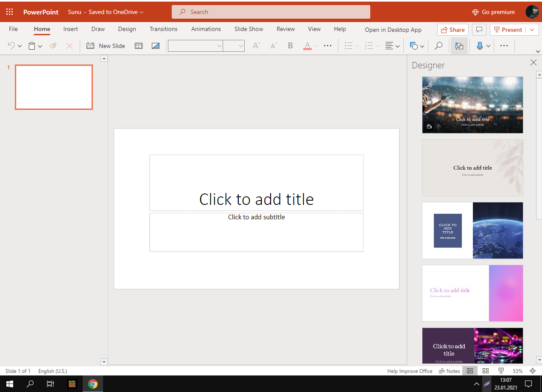The width and height of the screenshot is (542, 392).
Task: Click Open in Desktop App
Action: [x=393, y=30]
